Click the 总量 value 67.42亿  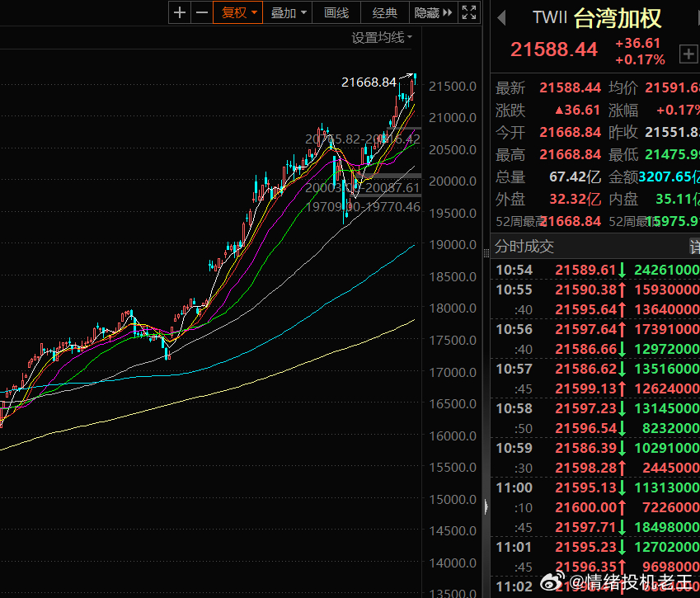[575, 177]
